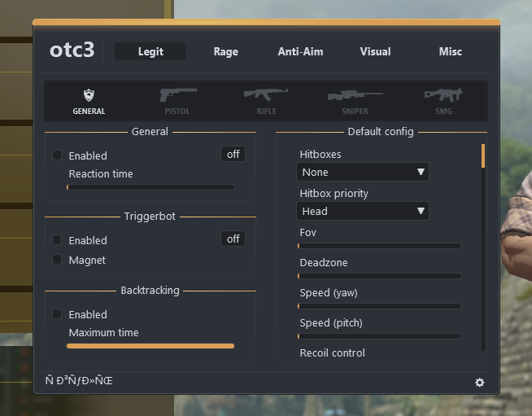
Task: Click the General section 'off' keybind button
Action: [x=233, y=154]
